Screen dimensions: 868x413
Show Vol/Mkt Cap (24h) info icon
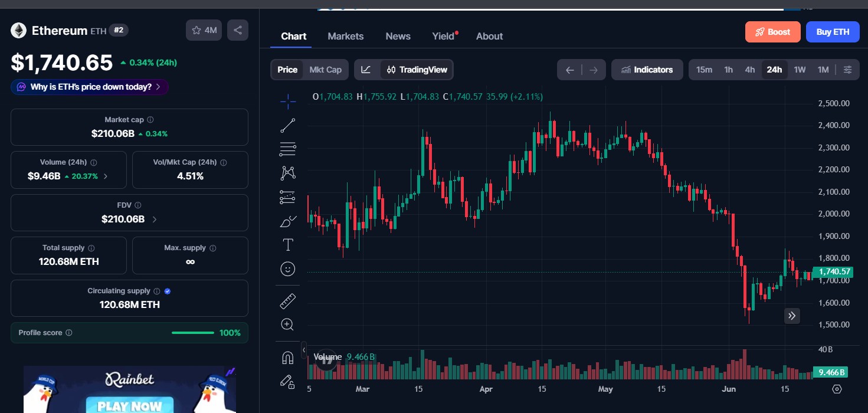pyautogui.click(x=224, y=162)
